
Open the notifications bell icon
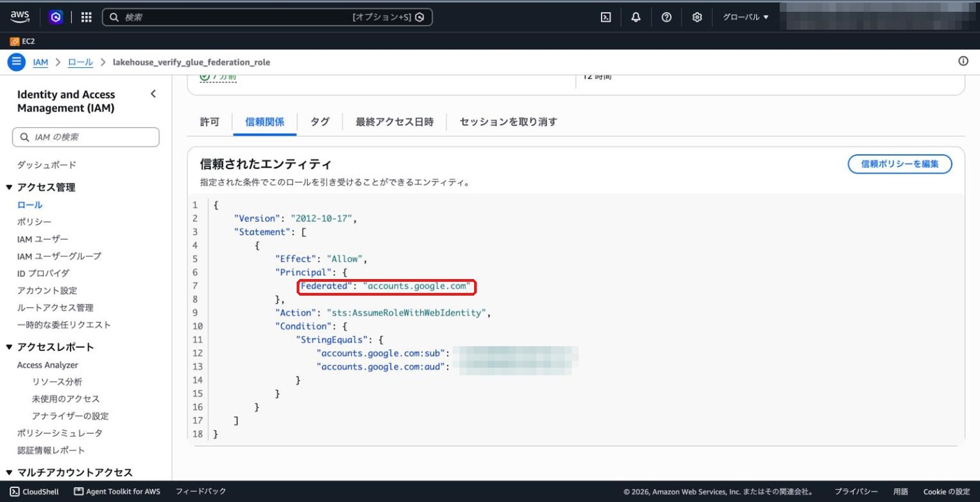636,17
